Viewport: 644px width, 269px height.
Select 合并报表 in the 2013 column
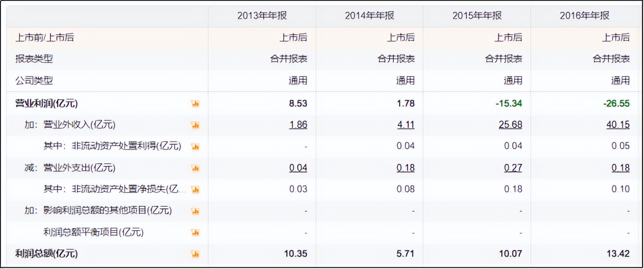click(x=289, y=59)
